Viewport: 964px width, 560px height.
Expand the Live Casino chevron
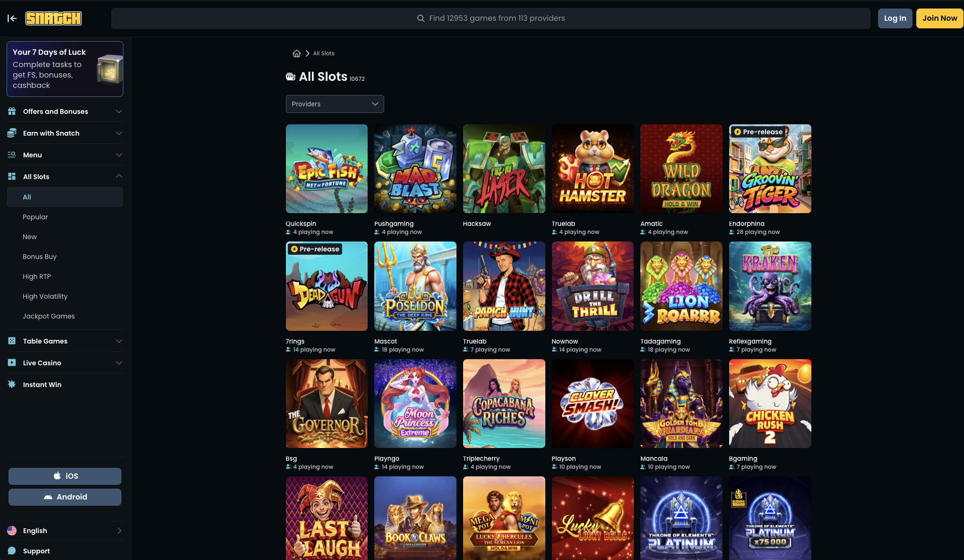[119, 363]
